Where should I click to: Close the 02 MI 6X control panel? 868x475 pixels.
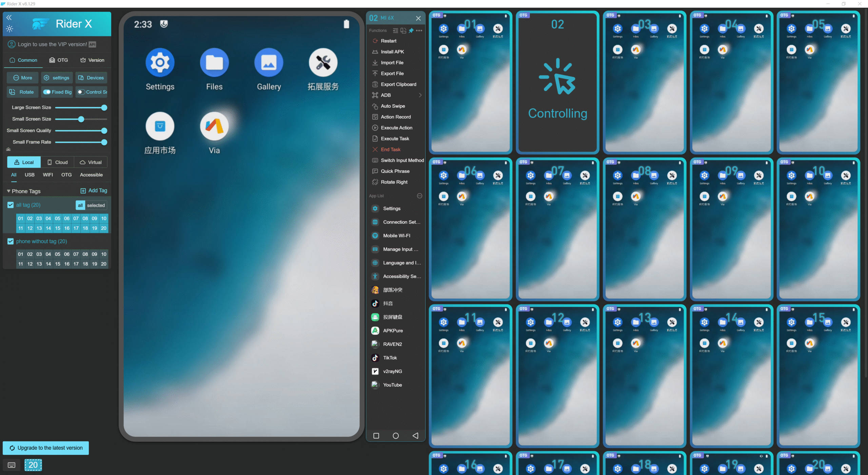pos(418,18)
